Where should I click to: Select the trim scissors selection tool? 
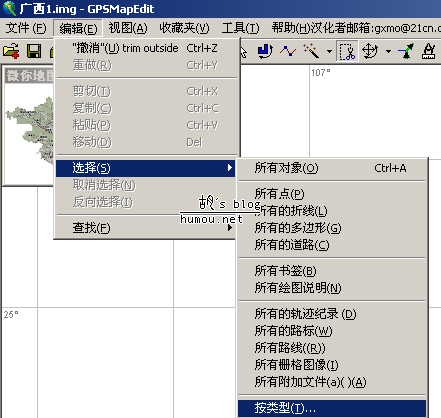point(347,51)
